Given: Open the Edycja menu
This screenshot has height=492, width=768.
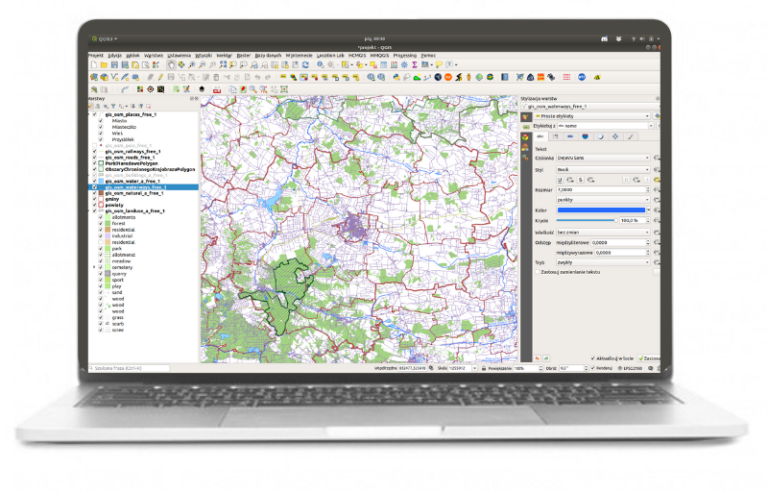Looking at the screenshot, I should coord(115,55).
